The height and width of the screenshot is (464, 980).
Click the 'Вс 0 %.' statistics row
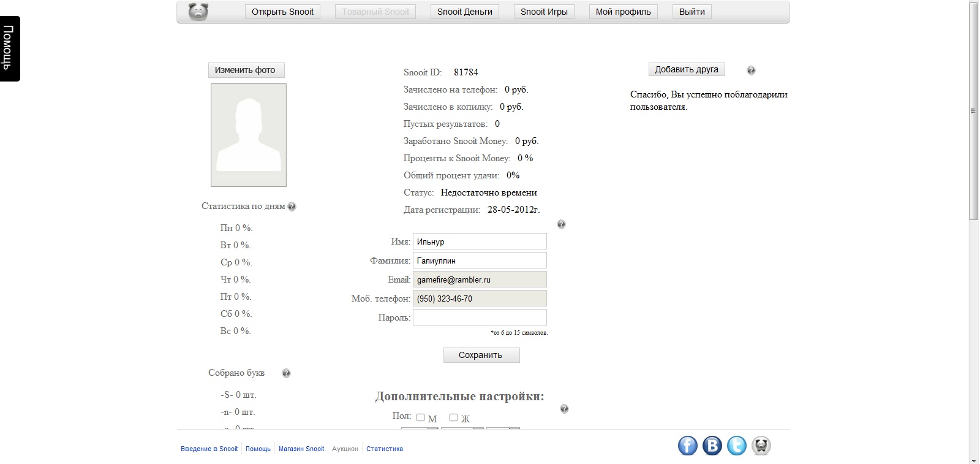[236, 331]
